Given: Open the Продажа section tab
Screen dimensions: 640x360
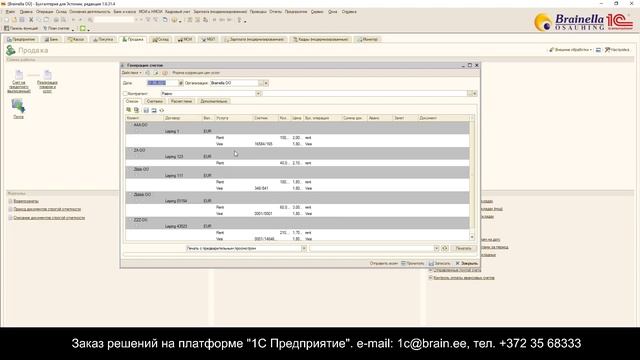Looking at the screenshot, I should click(x=133, y=39).
